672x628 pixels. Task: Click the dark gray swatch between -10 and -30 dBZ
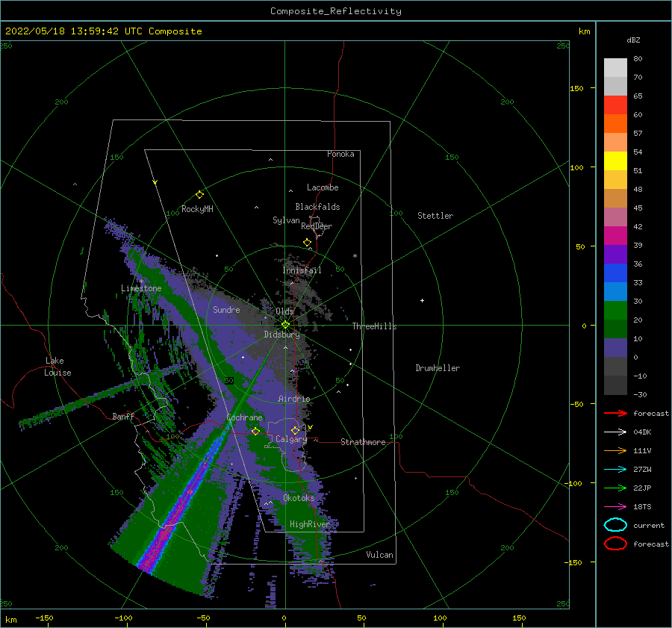pyautogui.click(x=615, y=385)
